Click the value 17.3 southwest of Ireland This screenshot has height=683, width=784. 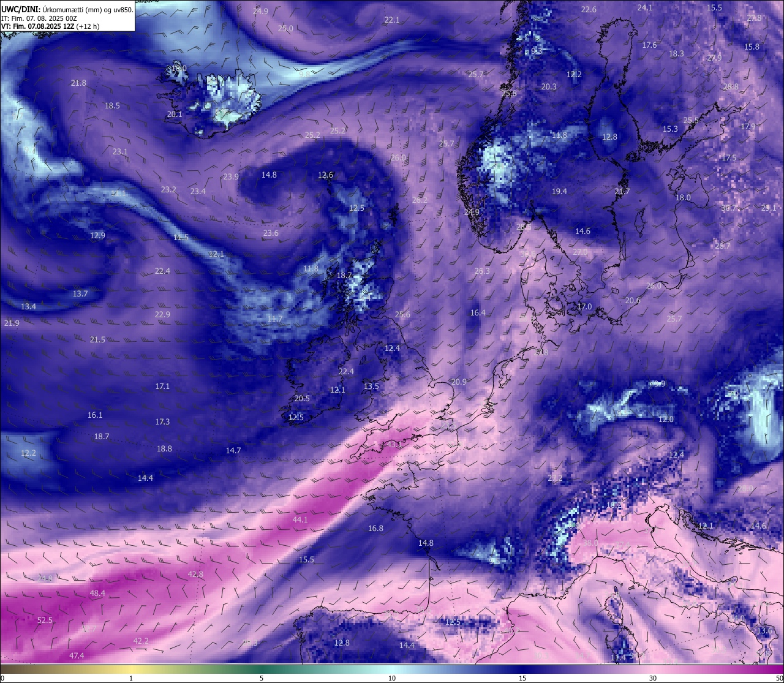click(162, 422)
